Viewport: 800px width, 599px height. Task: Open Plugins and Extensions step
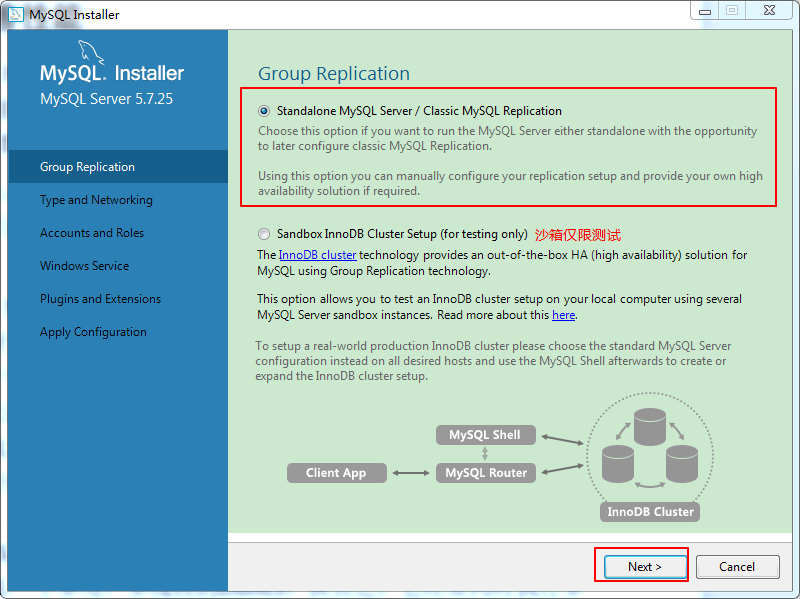100,299
